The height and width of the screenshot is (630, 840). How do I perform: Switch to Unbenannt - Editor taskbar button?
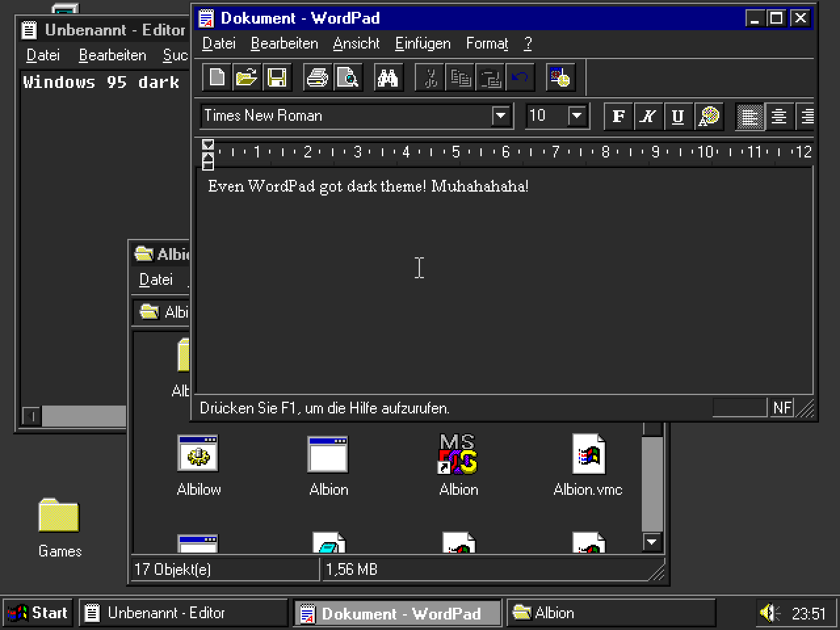point(183,613)
